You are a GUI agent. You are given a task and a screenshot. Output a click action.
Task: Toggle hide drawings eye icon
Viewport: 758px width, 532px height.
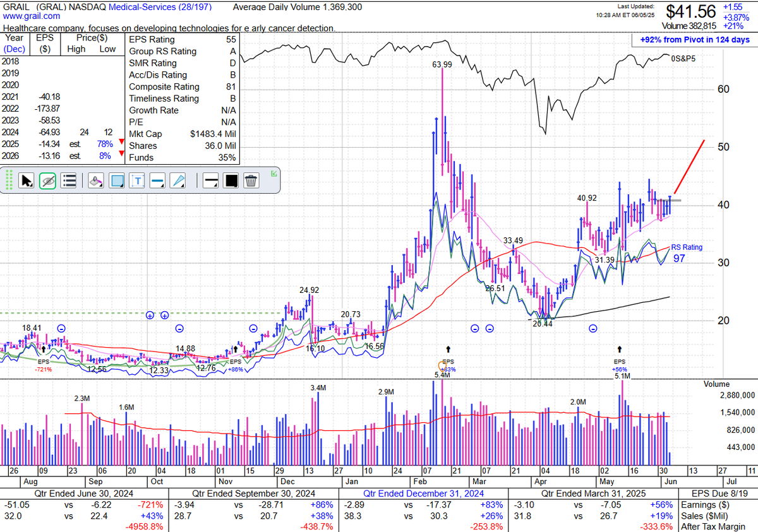tap(48, 181)
